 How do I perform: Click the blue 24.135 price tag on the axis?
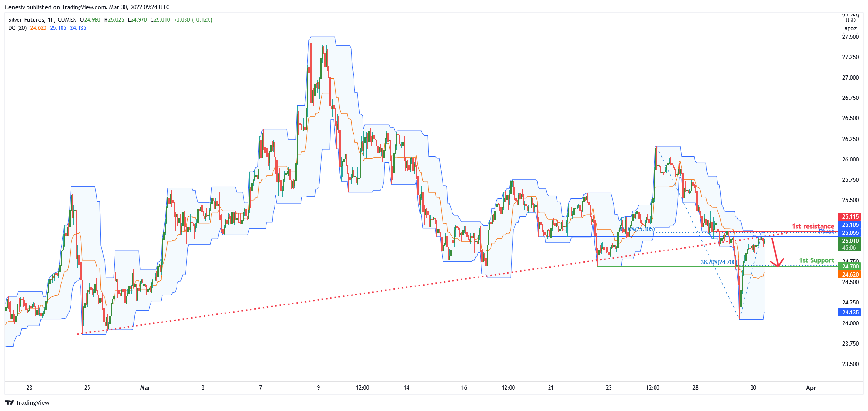(x=850, y=313)
